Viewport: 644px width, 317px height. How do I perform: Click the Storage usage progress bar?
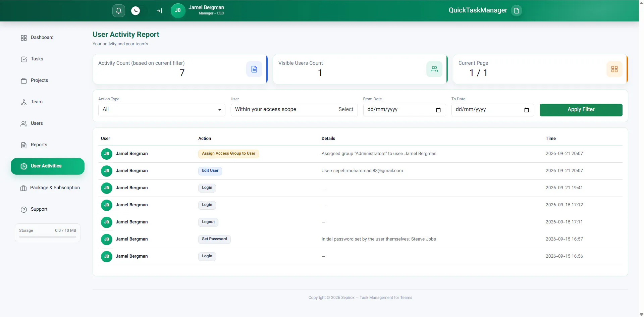[x=48, y=237]
